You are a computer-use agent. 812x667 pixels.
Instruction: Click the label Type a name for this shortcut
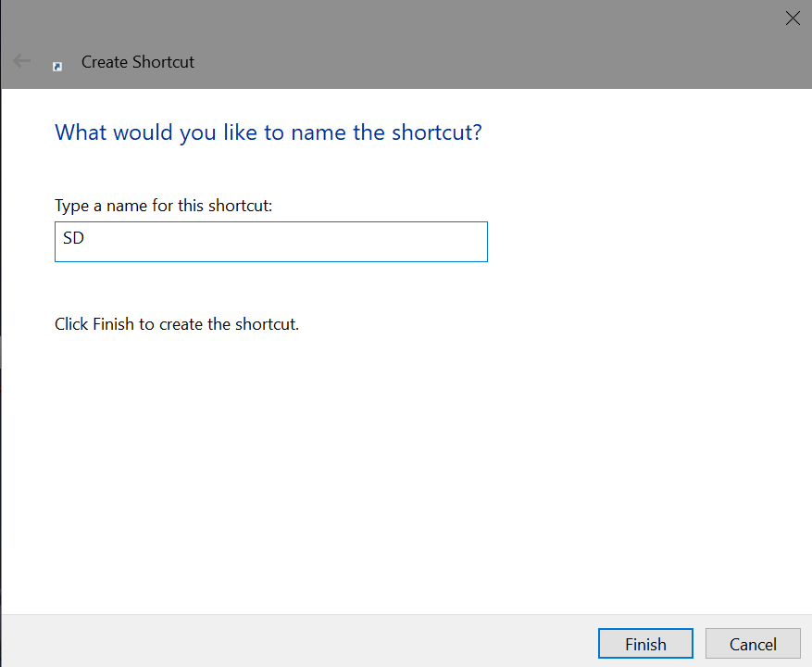point(164,206)
